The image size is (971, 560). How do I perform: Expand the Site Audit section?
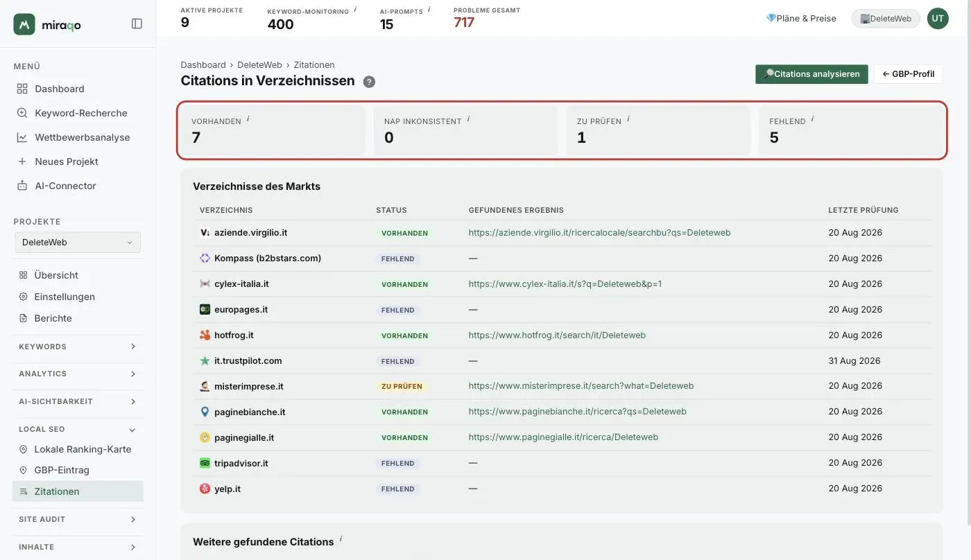[x=78, y=519]
